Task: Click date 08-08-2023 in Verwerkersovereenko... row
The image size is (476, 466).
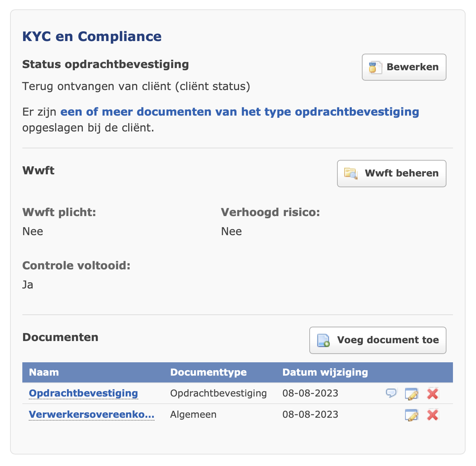Action: 310,415
